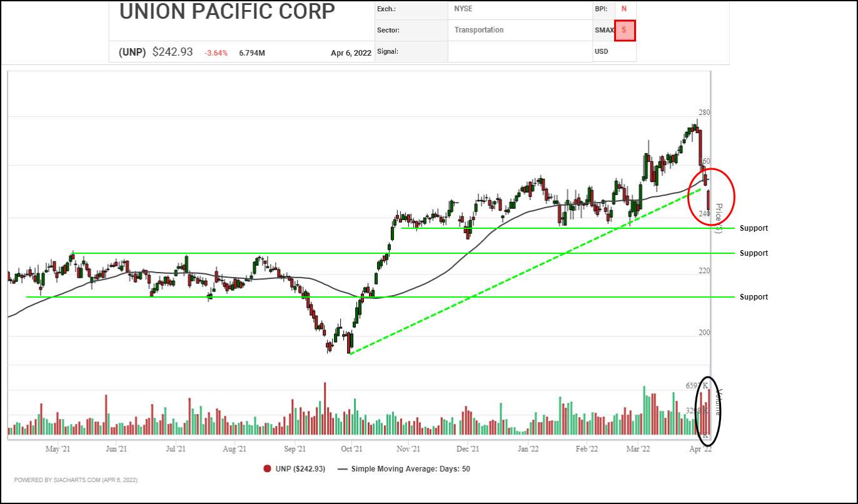Image resolution: width=858 pixels, height=504 pixels.
Task: Click the $242.93 price in header
Action: tap(173, 53)
